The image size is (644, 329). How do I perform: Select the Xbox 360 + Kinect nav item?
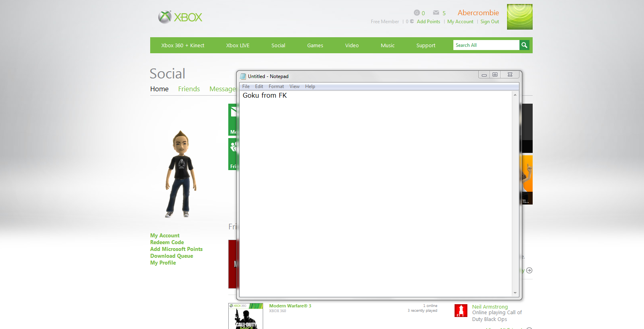coord(183,45)
